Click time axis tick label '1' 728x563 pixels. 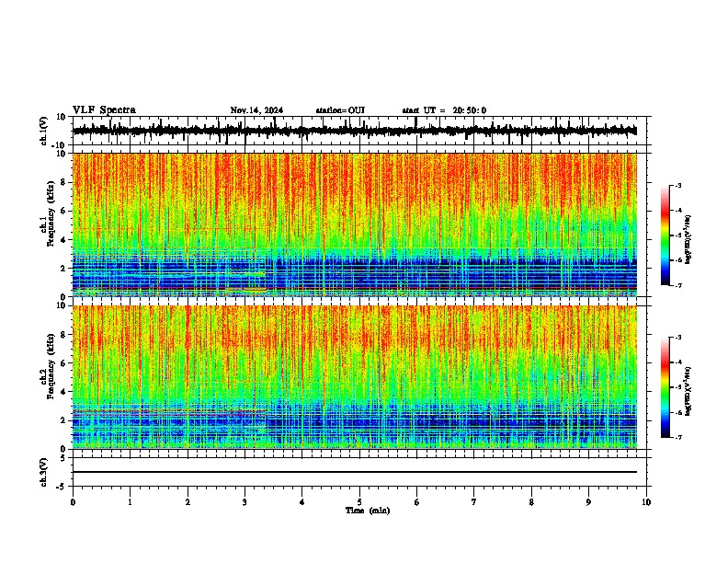click(x=130, y=502)
